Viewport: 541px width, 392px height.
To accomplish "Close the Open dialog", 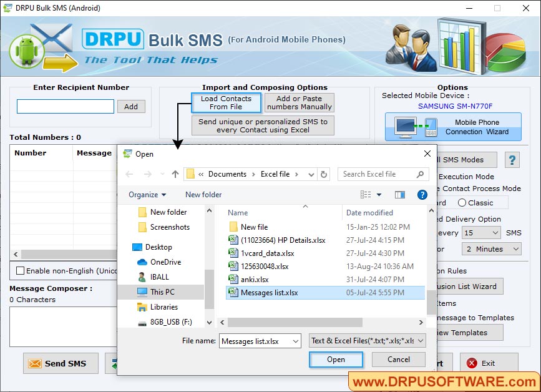I will click(427, 154).
